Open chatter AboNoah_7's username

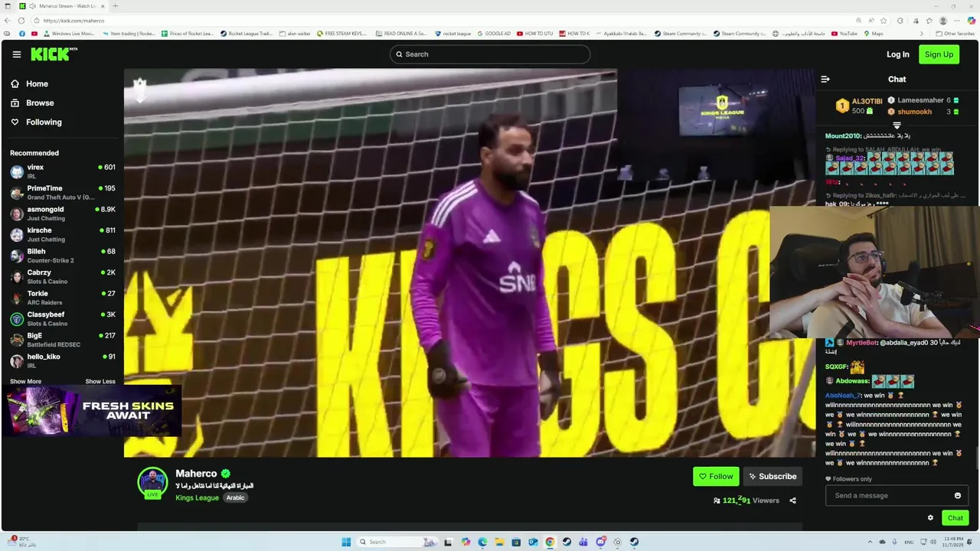842,396
